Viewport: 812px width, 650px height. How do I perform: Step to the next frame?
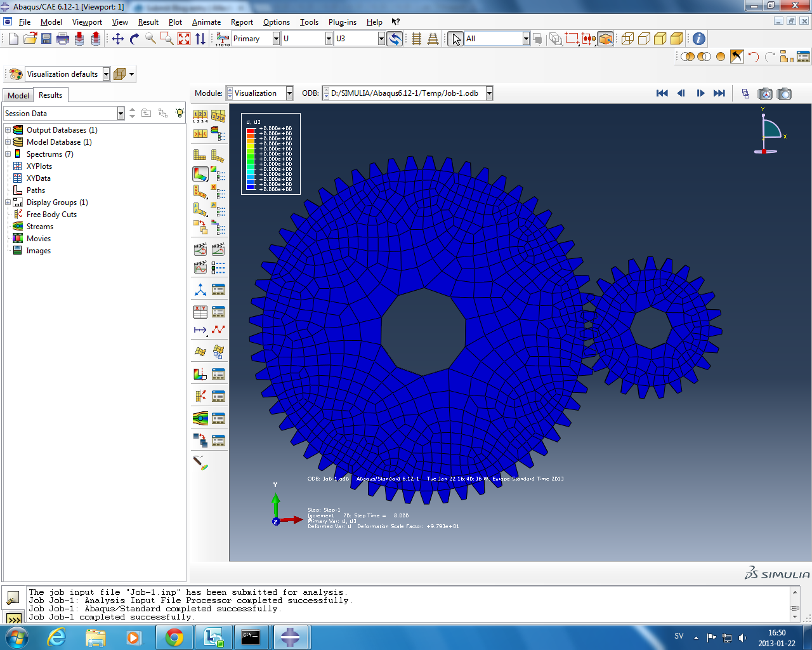tap(700, 93)
